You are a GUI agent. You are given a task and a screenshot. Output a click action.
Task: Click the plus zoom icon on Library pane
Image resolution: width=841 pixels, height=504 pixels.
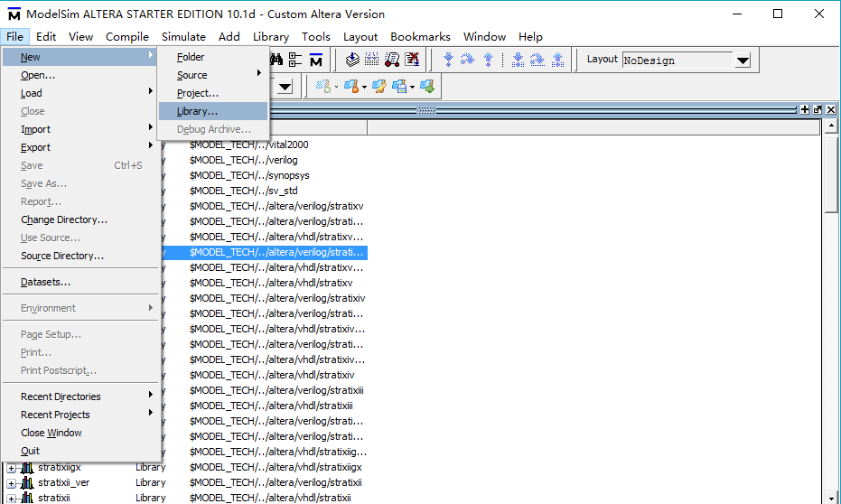click(805, 109)
